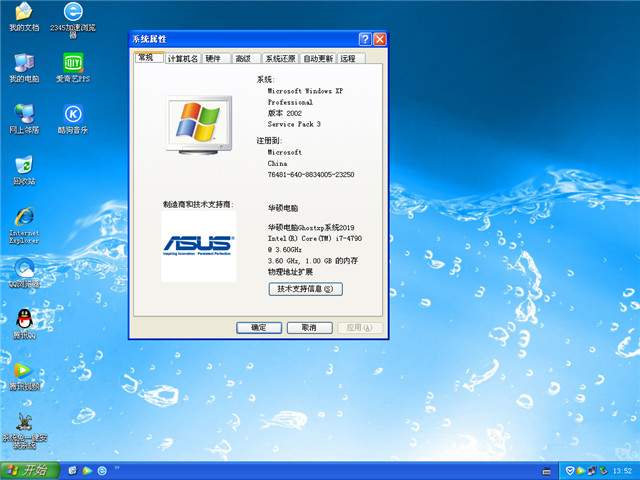Click the 'Service Pack 3' text

[x=294, y=124]
